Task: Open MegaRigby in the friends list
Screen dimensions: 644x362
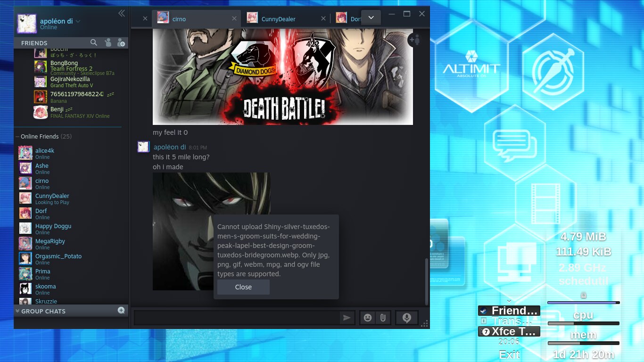Action: [x=50, y=241]
